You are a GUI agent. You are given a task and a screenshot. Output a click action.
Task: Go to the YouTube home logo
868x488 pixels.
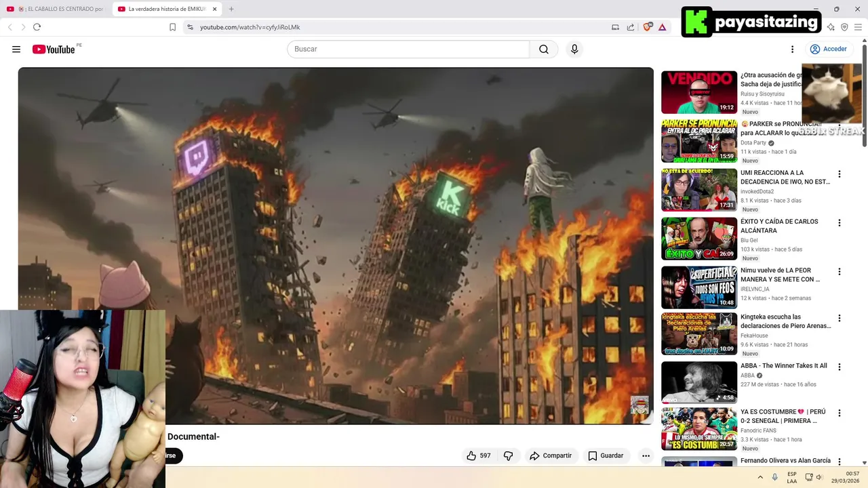(54, 49)
